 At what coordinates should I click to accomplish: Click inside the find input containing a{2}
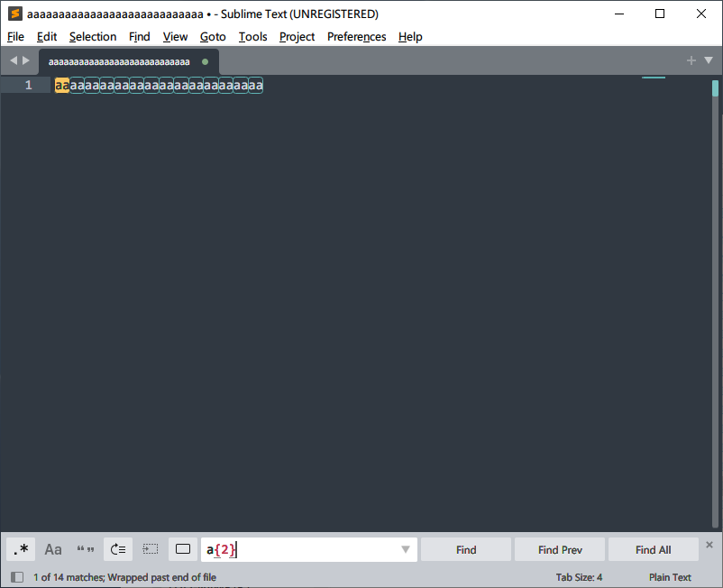[x=297, y=549]
